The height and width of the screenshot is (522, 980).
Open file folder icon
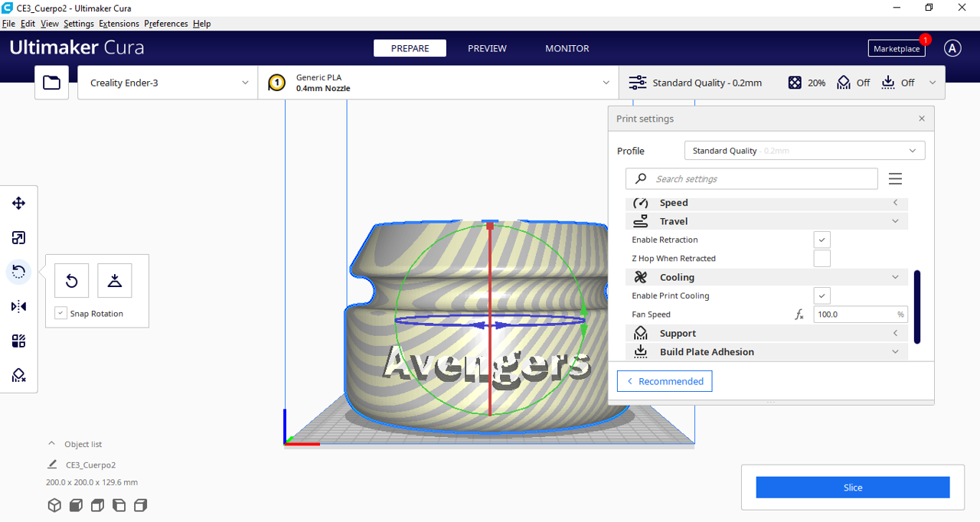(51, 83)
